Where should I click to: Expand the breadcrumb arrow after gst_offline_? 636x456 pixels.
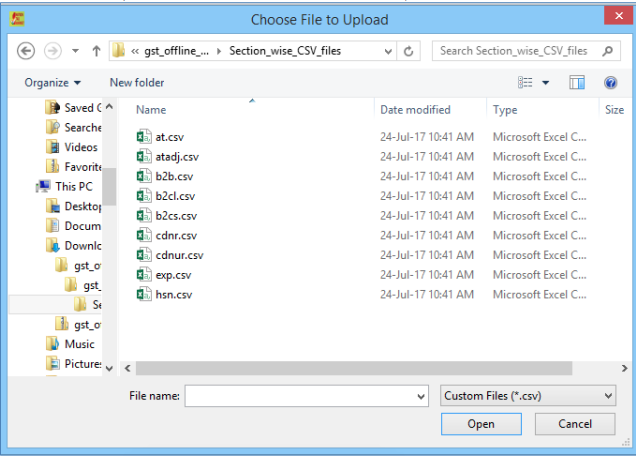(219, 52)
